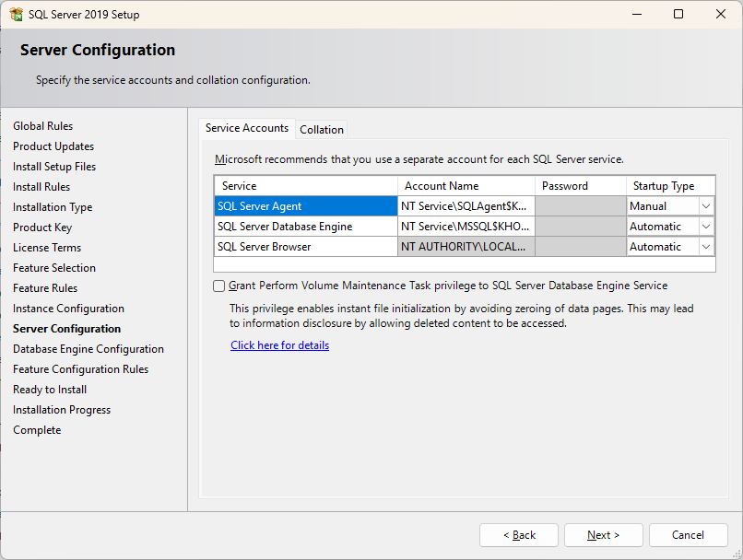Switch to the Collation tab
This screenshot has width=743, height=560.
[x=322, y=130]
